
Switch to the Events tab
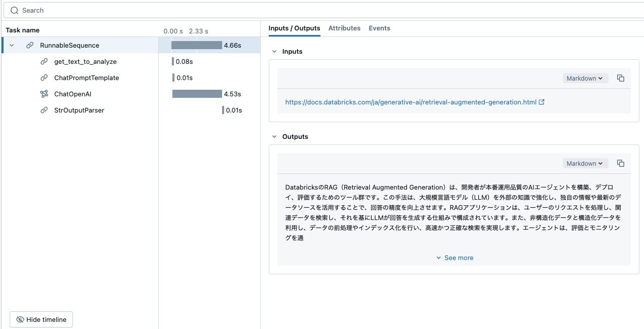click(x=379, y=28)
